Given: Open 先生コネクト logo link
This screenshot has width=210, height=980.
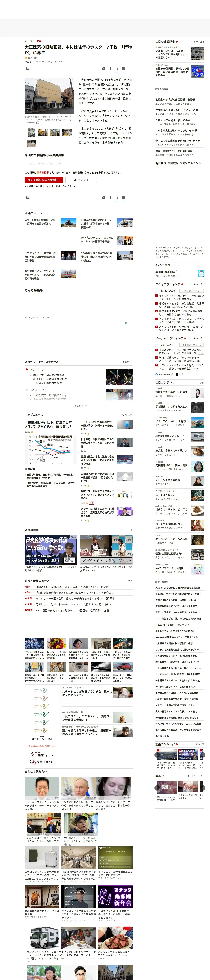Looking at the screenshot, I should tap(42, 762).
